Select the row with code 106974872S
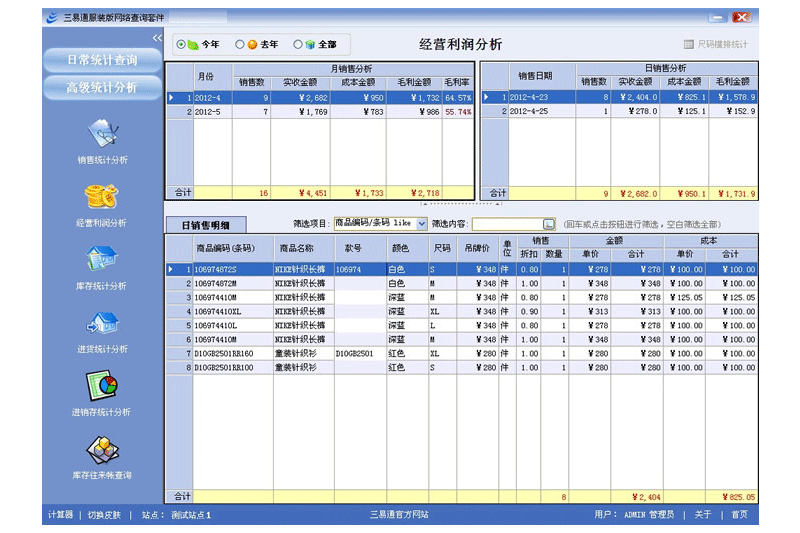800x533 pixels. coord(462,269)
